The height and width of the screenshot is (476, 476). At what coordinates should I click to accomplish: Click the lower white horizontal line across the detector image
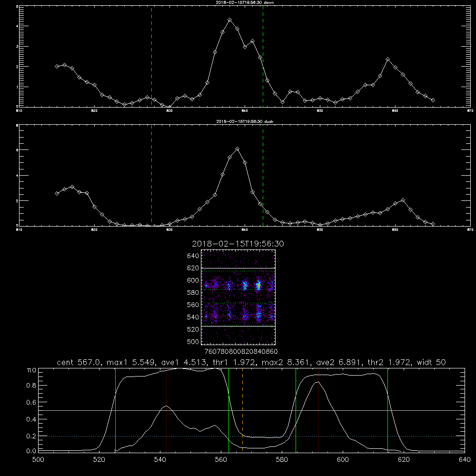[x=238, y=327]
